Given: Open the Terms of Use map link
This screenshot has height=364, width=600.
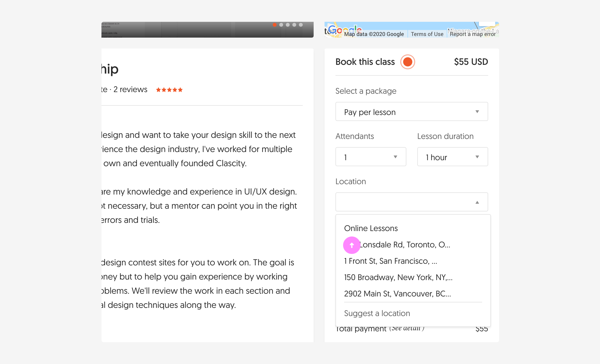Looking at the screenshot, I should pos(427,34).
